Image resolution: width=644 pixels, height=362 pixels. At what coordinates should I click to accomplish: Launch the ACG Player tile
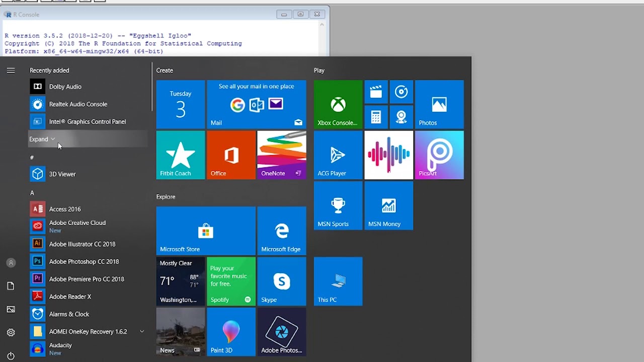pos(338,155)
